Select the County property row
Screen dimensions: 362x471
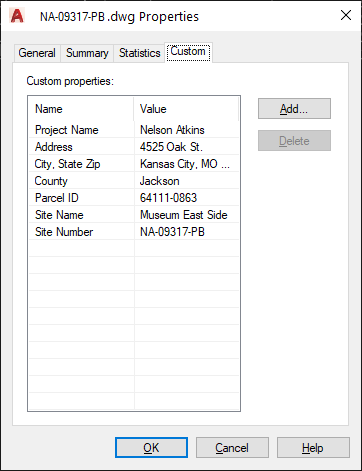134,181
